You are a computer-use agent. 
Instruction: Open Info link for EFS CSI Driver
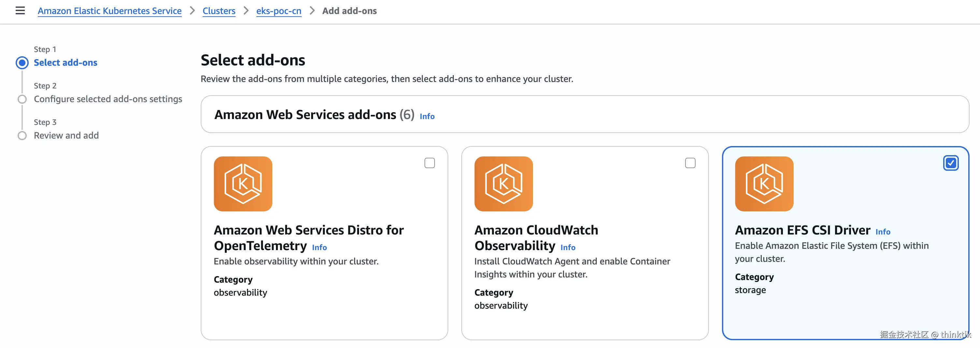[x=883, y=232]
